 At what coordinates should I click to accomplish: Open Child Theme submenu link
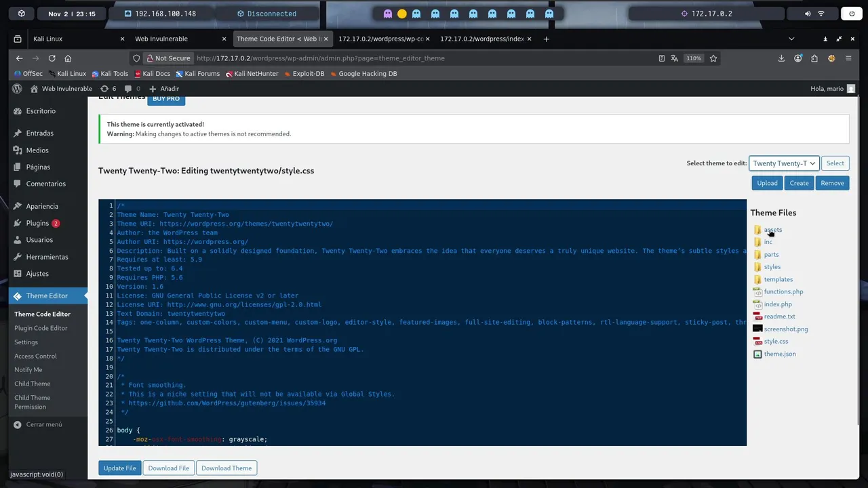click(x=32, y=384)
